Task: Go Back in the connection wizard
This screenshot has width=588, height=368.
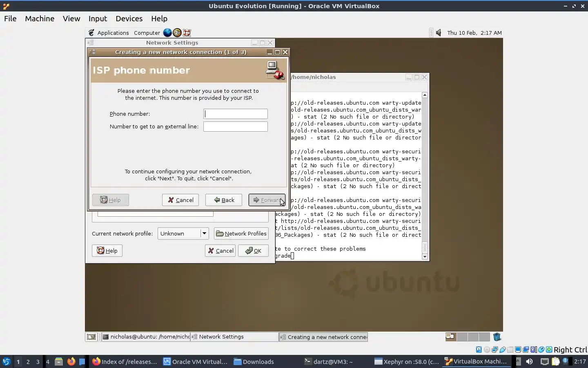Action: [224, 200]
